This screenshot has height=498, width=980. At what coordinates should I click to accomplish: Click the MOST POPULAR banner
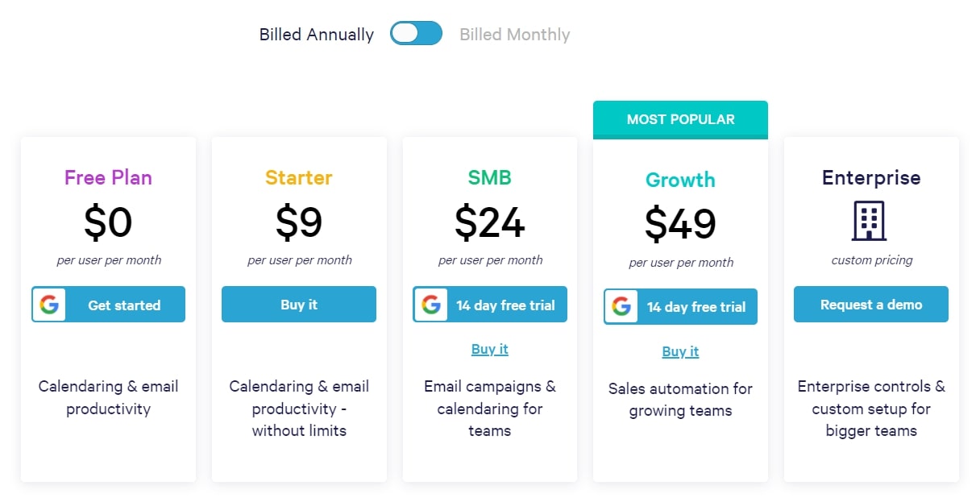pyautogui.click(x=680, y=118)
